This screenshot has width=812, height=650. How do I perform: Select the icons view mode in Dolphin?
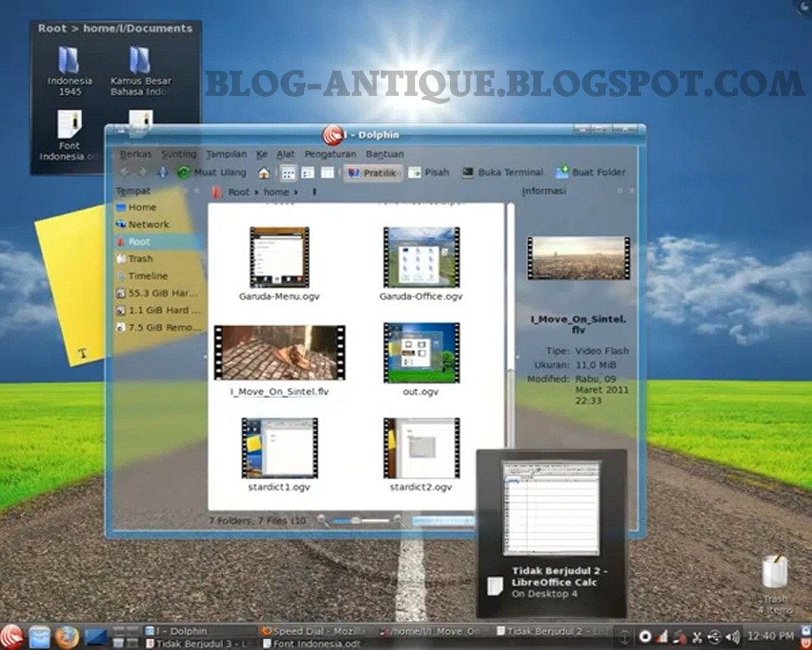(x=288, y=172)
